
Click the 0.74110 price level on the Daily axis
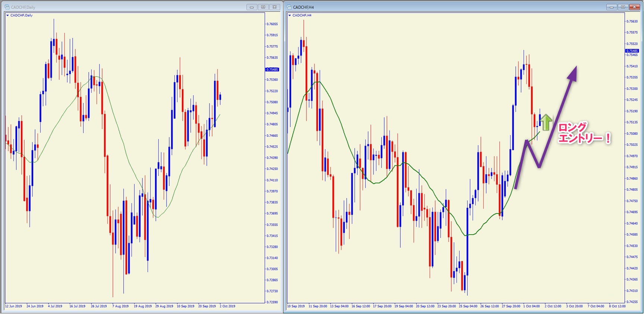272,180
